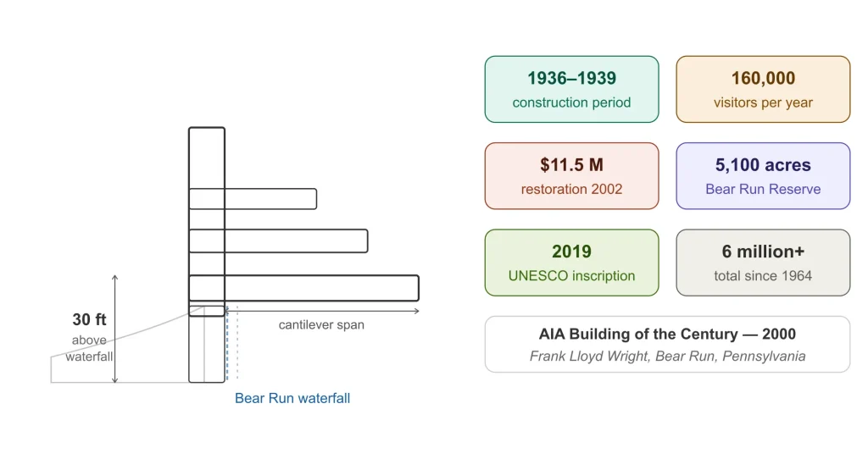868x459 pixels.
Task: Select the longest bottom cantilever slab
Action: click(303, 288)
